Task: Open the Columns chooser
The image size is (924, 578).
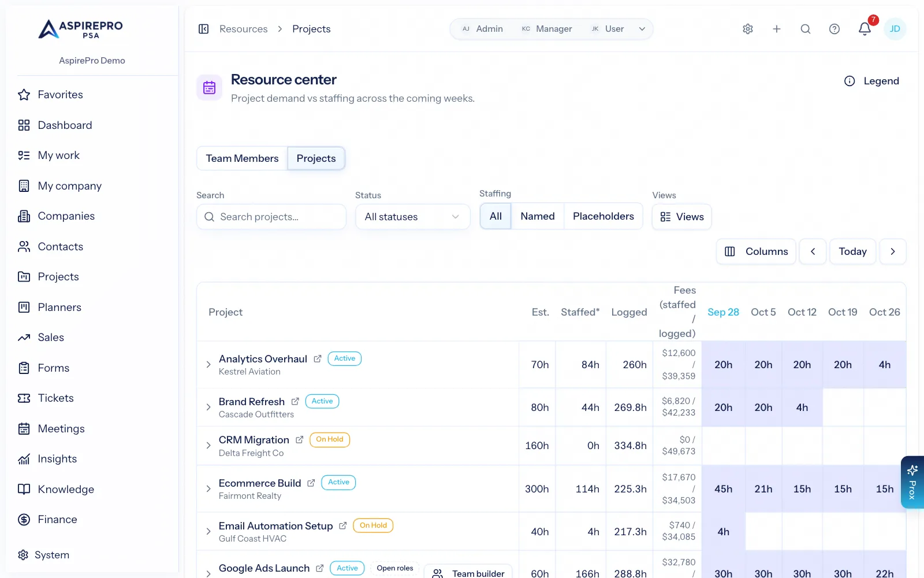Action: pos(756,251)
